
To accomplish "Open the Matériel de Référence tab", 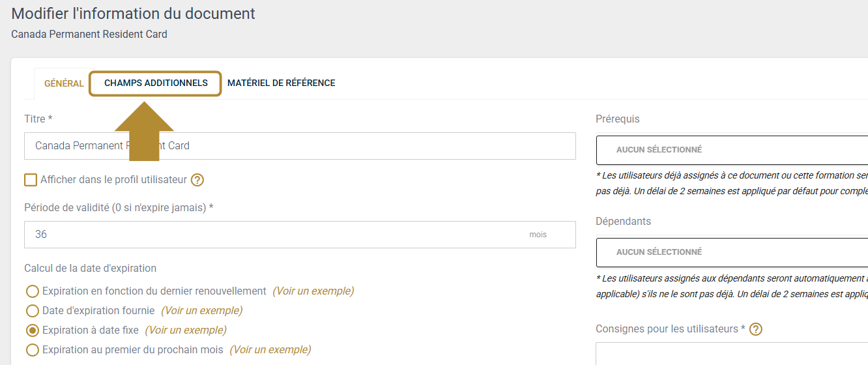I will [x=281, y=83].
